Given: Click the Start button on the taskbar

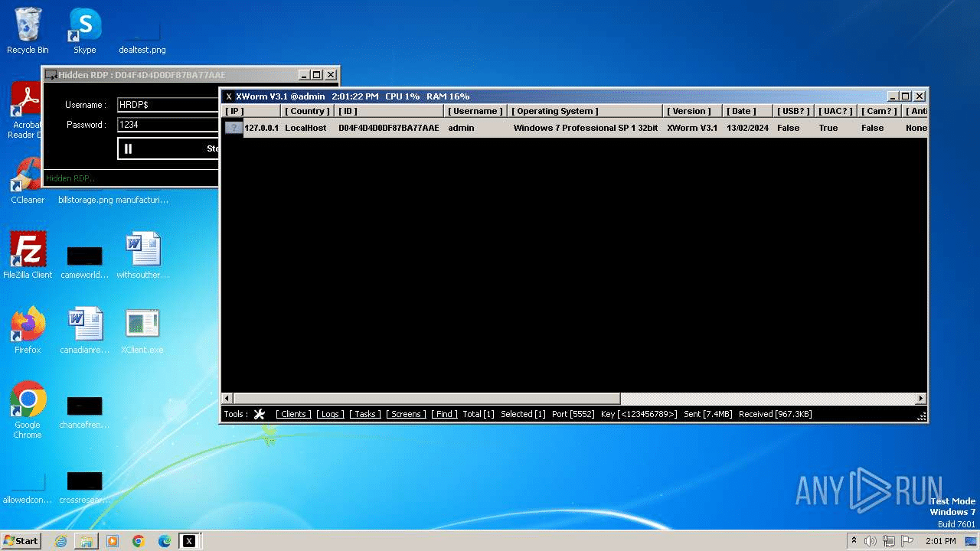Looking at the screenshot, I should [21, 541].
